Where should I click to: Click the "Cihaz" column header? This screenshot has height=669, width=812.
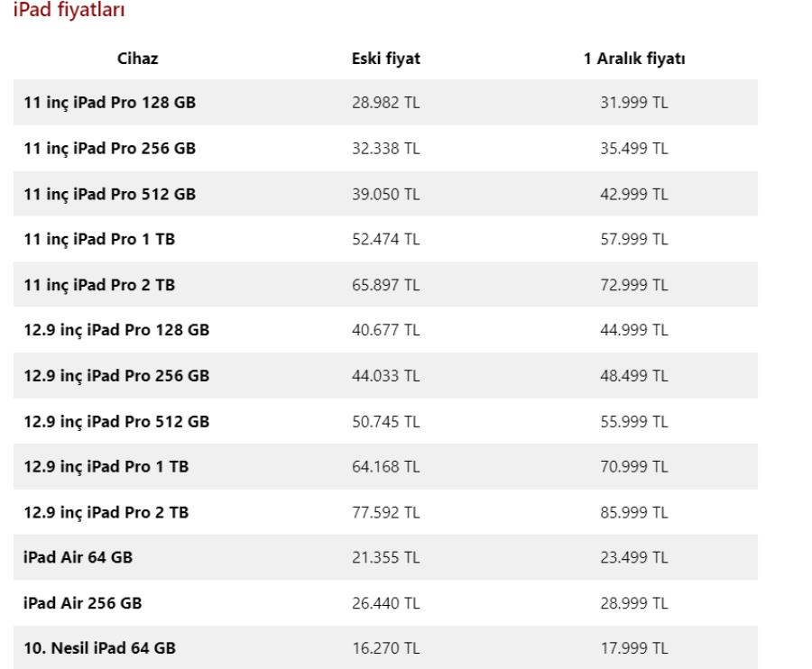pos(138,60)
